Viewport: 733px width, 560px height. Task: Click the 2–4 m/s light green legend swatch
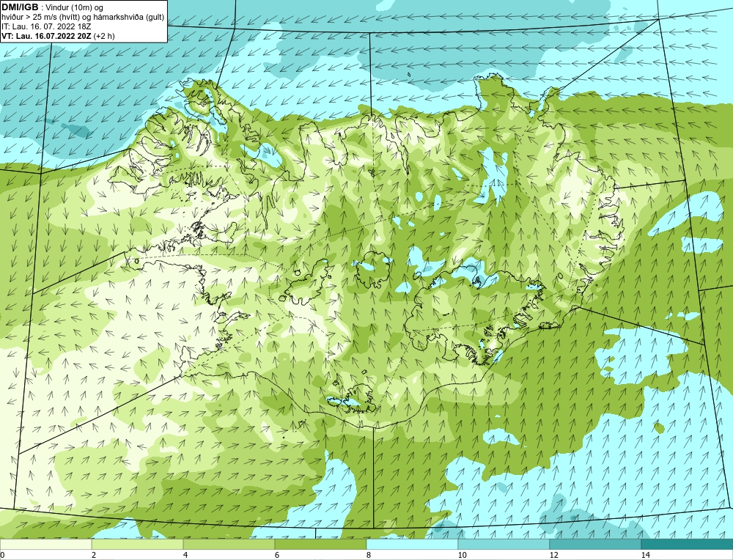[138, 544]
